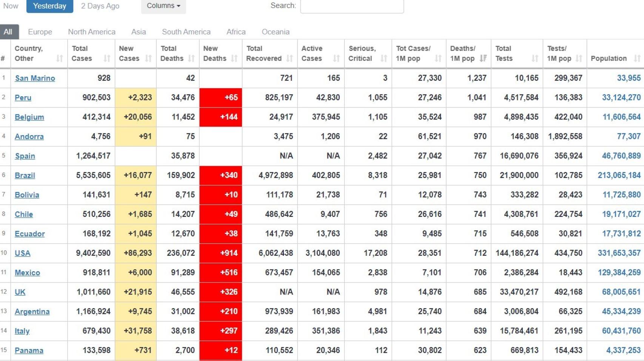Select Andorra tests per million 1,892,558
Image resolution: width=644 pixels, height=361 pixels.
565,136
